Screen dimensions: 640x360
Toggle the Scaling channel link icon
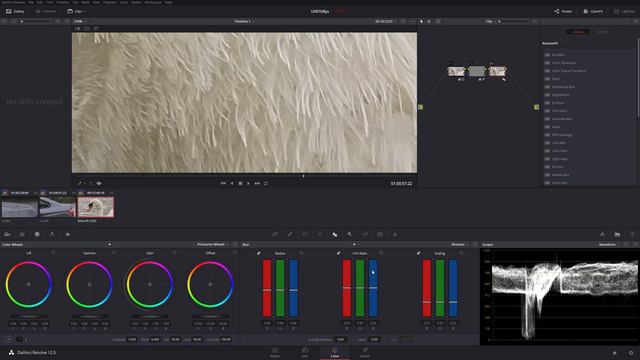(418, 253)
